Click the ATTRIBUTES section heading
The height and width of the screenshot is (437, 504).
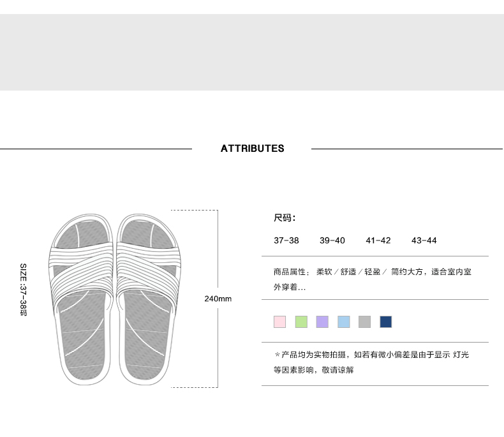click(x=252, y=149)
